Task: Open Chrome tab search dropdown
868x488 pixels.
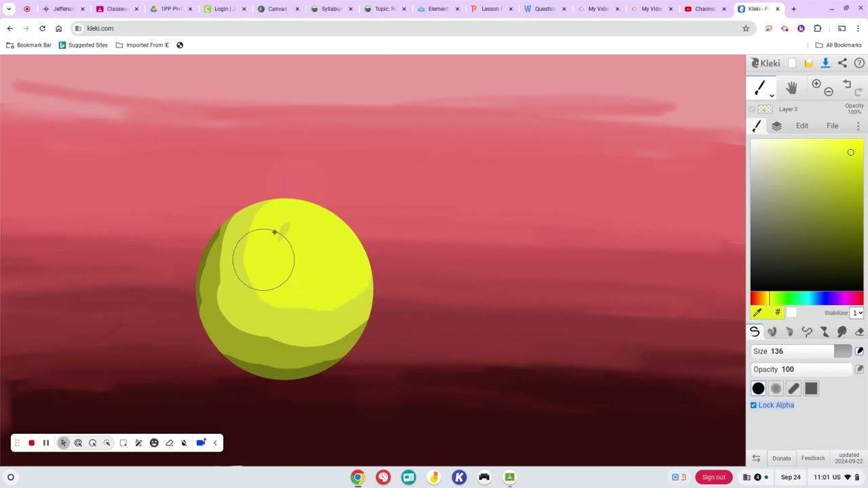Action: point(9,9)
